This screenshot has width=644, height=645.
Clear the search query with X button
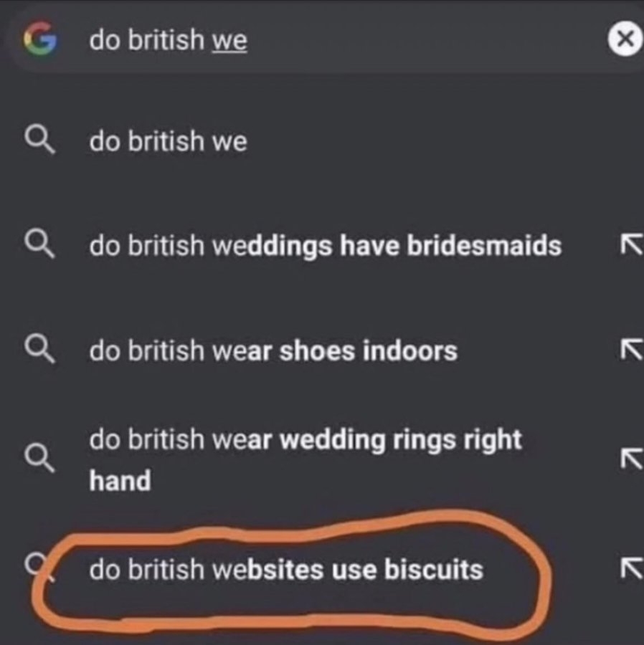click(x=623, y=40)
